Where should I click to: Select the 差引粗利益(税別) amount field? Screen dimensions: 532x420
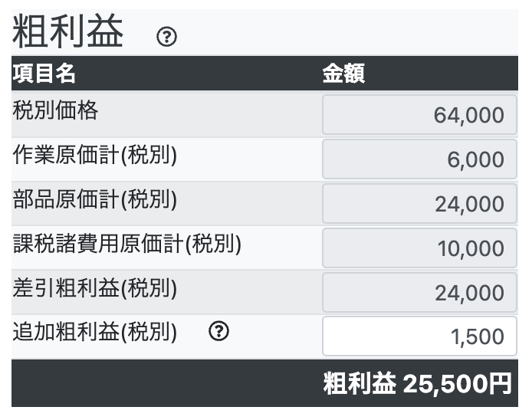[x=419, y=293]
